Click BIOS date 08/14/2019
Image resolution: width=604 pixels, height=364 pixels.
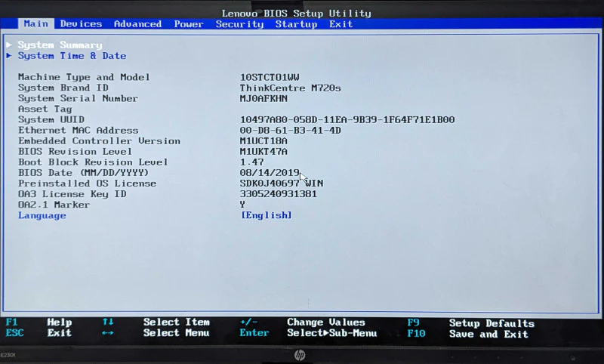point(270,173)
